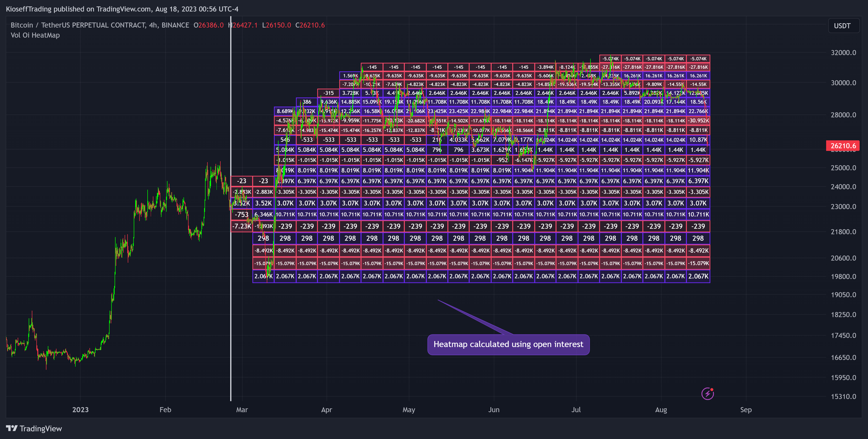The height and width of the screenshot is (439, 868).
Task: Click the 3.728K heatmap cell
Action: coord(351,93)
